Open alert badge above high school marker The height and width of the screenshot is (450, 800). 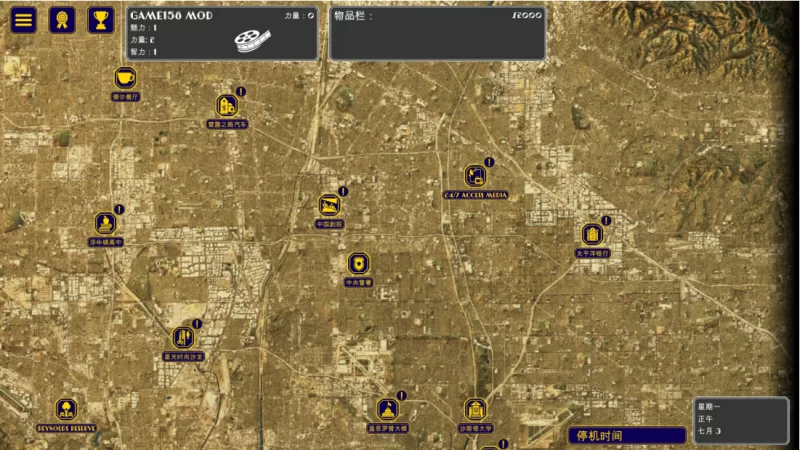[x=119, y=209]
